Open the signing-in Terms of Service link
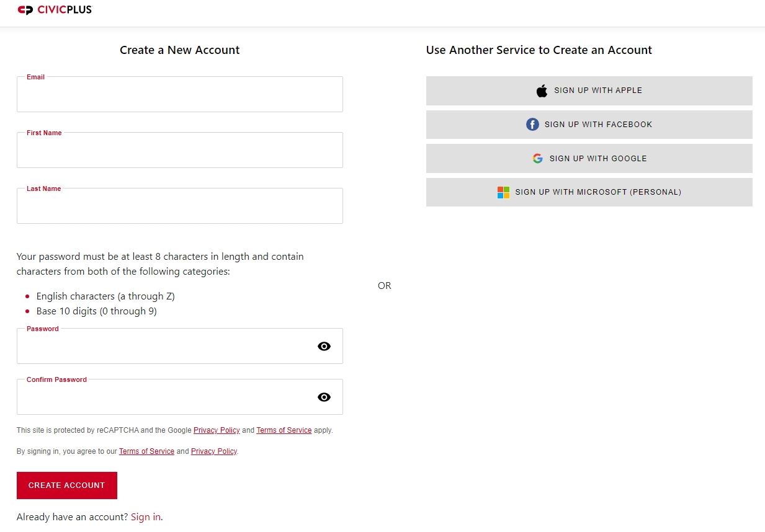Image resolution: width=765 pixels, height=532 pixels. [146, 451]
